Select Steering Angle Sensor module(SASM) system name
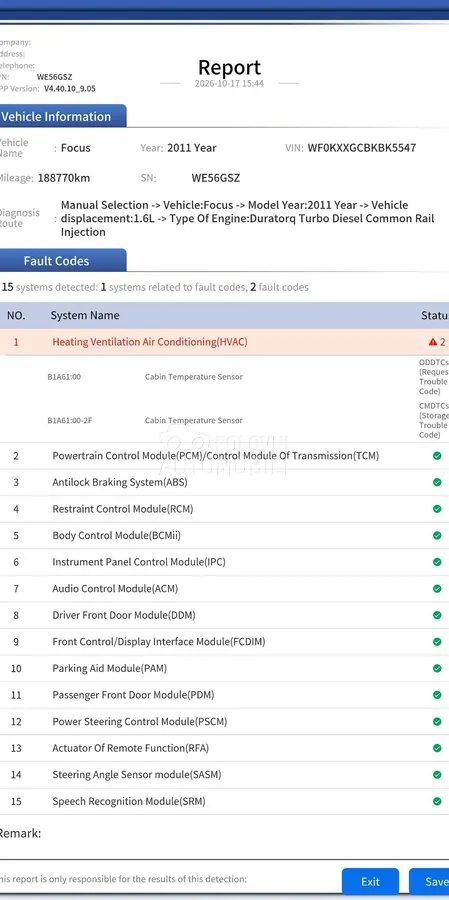The image size is (449, 900). [x=137, y=775]
